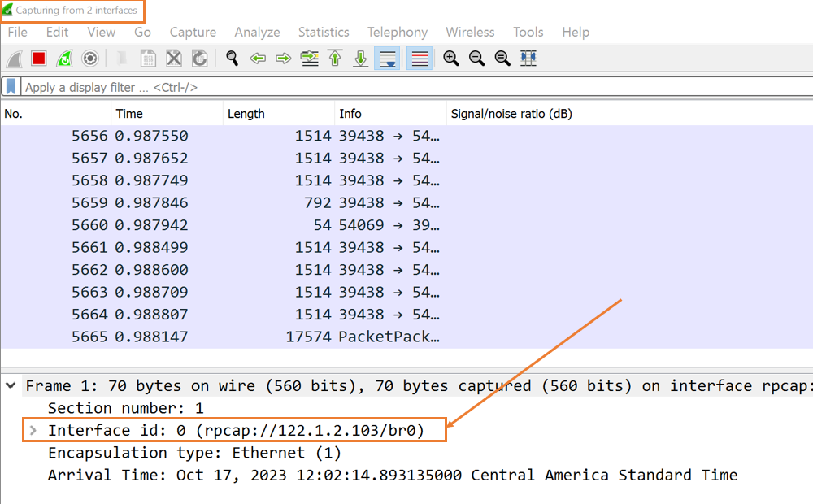Open Find a packet magnifier icon
The width and height of the screenshot is (813, 504).
pyautogui.click(x=232, y=59)
